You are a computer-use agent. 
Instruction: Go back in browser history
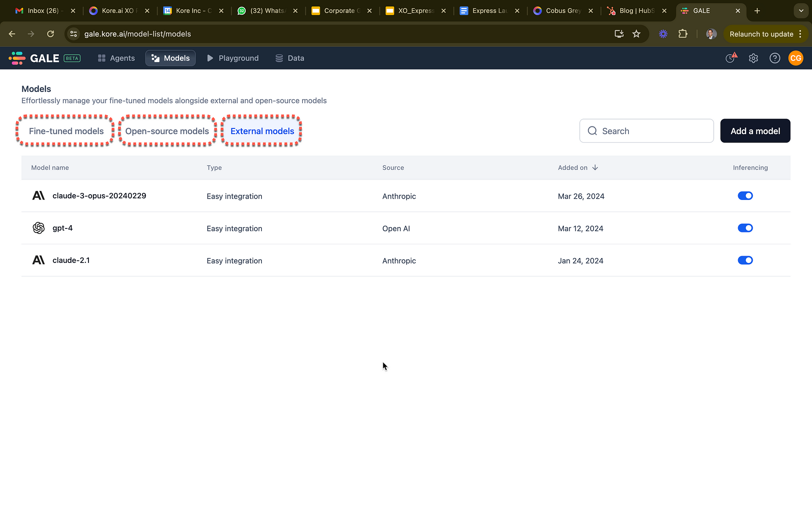pyautogui.click(x=12, y=34)
